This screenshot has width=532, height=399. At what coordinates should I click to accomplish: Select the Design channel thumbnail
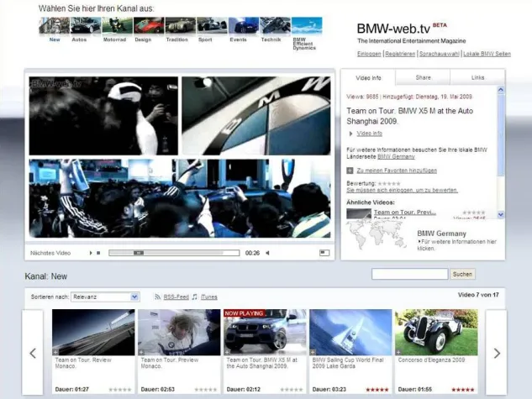(149, 26)
